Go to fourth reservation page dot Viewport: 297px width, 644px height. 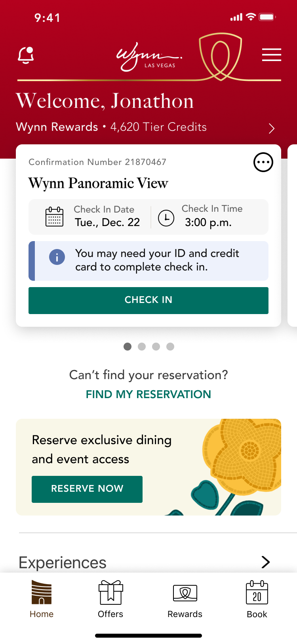[x=170, y=347]
